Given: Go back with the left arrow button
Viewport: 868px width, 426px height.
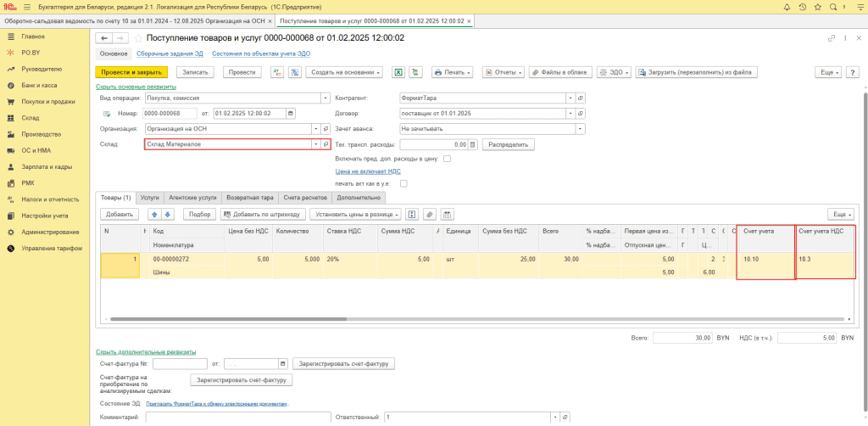Looking at the screenshot, I should [104, 38].
